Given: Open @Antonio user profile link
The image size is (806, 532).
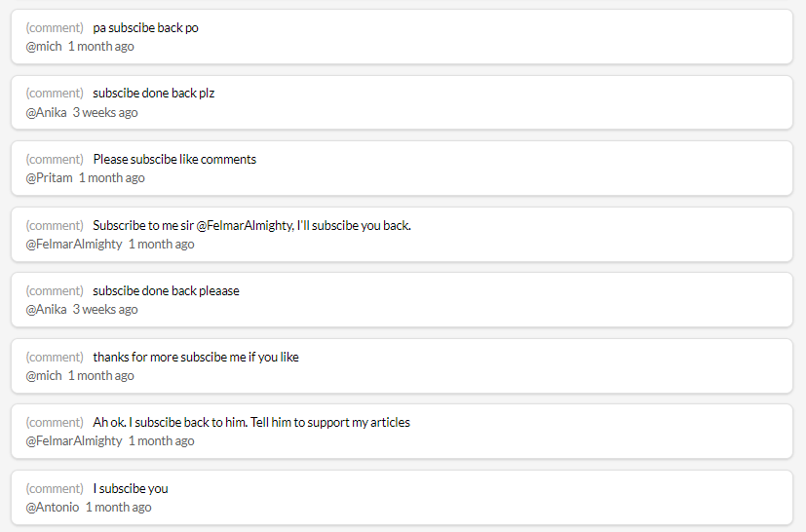Looking at the screenshot, I should [x=53, y=508].
